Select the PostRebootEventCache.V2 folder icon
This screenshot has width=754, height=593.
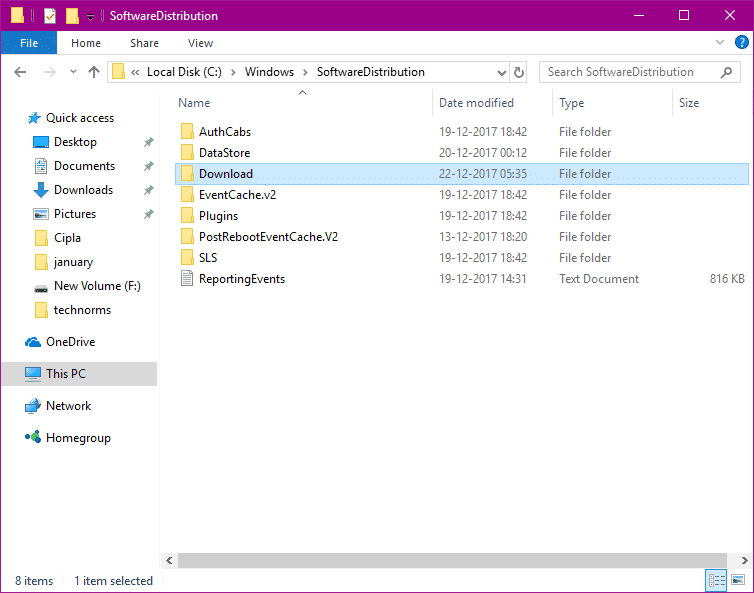point(187,237)
